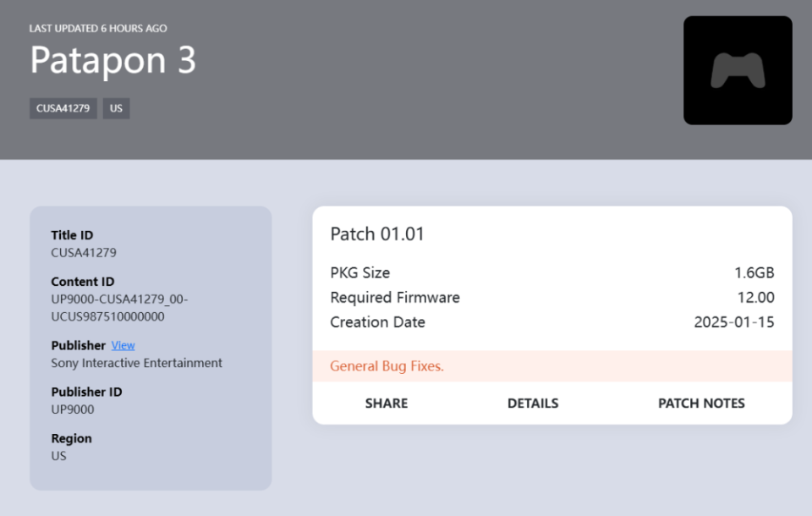
Task: Click the Patch 01.01 heading
Action: 377,234
